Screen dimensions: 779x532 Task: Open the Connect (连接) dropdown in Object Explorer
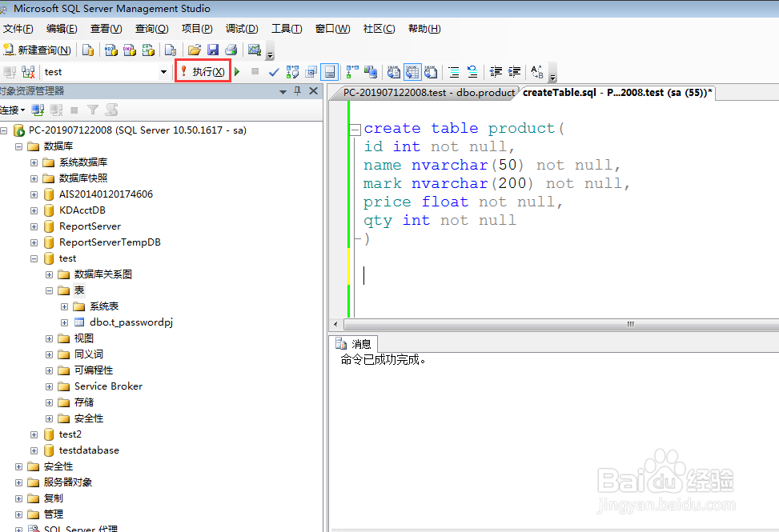coord(13,110)
